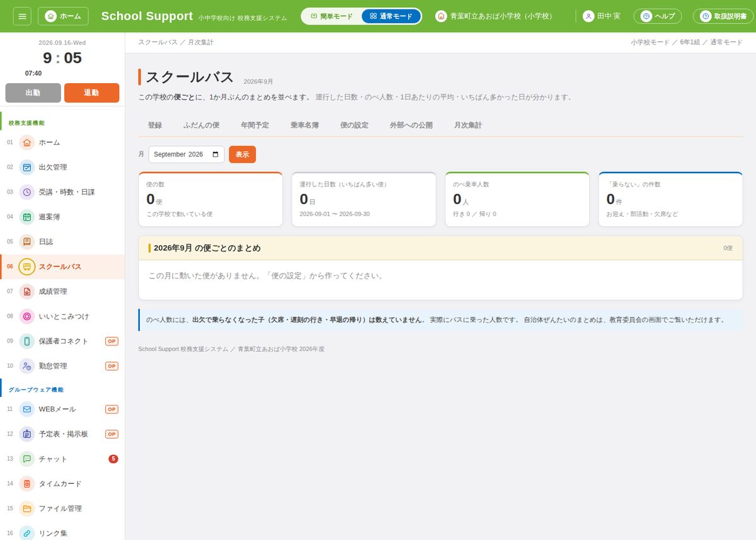Click the School Support logo title
Image resolution: width=756 pixels, height=540 pixels.
click(147, 16)
